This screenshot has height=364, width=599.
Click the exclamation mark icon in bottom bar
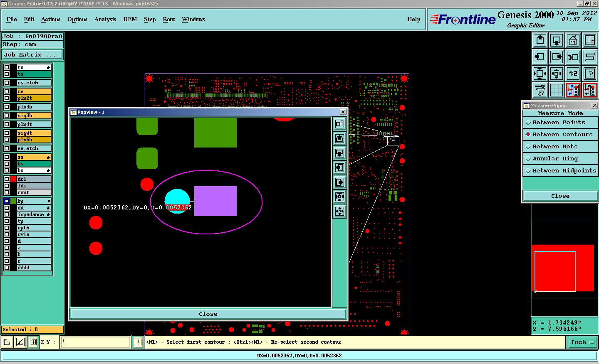click(138, 342)
